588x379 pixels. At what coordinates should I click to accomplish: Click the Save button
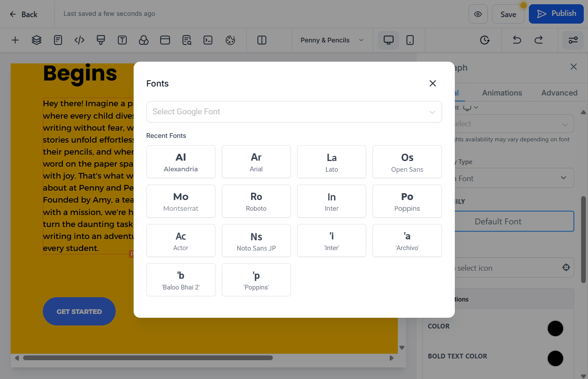(x=508, y=14)
